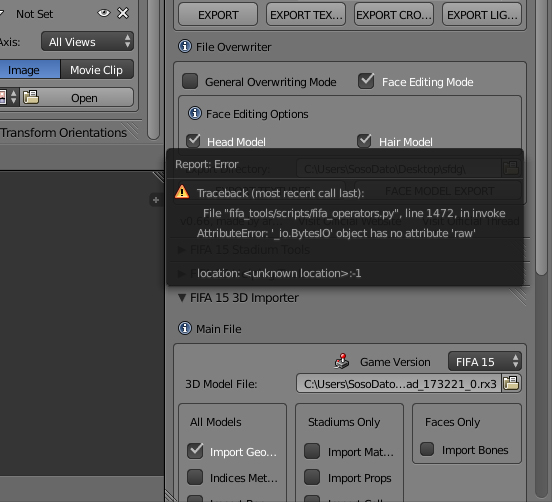Click the 'Faces Only' label
Image resolution: width=552 pixels, height=502 pixels.
[452, 422]
